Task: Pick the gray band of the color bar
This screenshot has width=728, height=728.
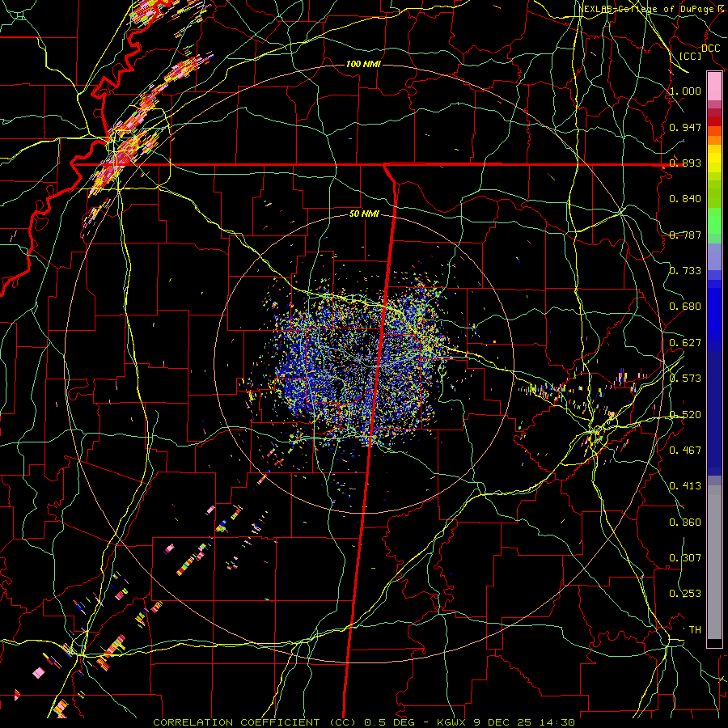Action: coord(714,562)
